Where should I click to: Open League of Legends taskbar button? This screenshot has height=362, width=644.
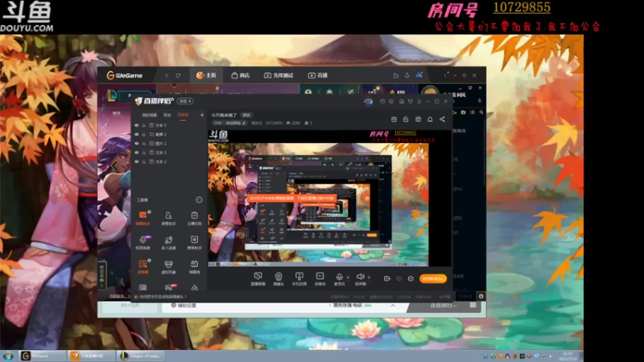point(139,356)
